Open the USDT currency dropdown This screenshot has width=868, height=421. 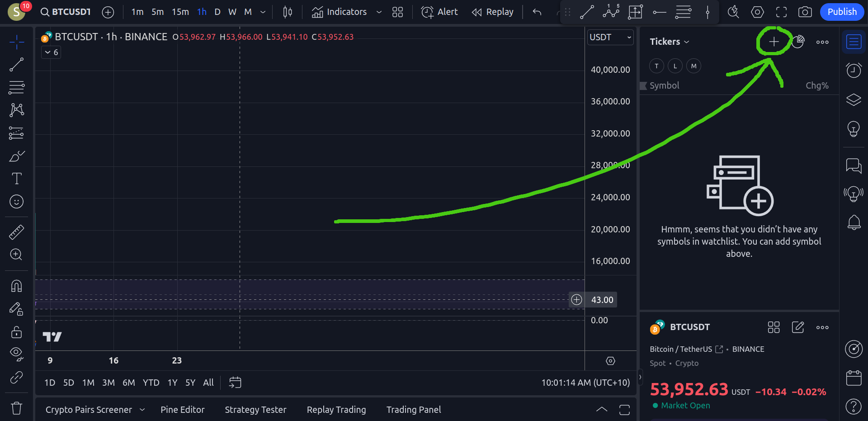click(610, 38)
